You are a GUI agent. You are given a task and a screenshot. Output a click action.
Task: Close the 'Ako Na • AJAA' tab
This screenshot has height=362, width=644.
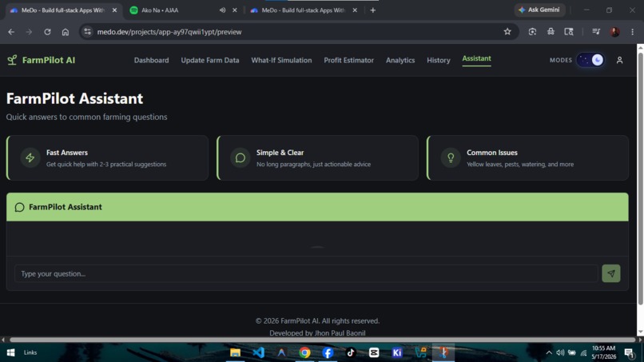click(x=235, y=10)
